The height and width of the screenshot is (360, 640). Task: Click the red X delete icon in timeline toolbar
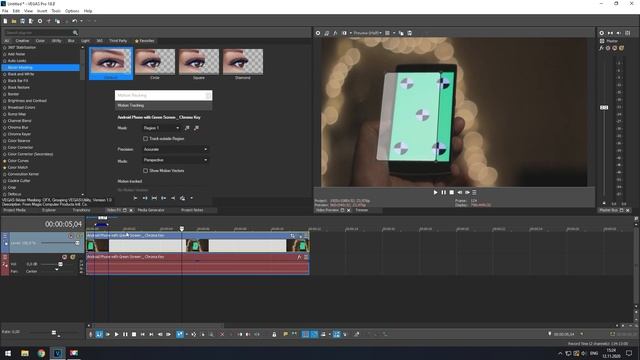point(222,334)
